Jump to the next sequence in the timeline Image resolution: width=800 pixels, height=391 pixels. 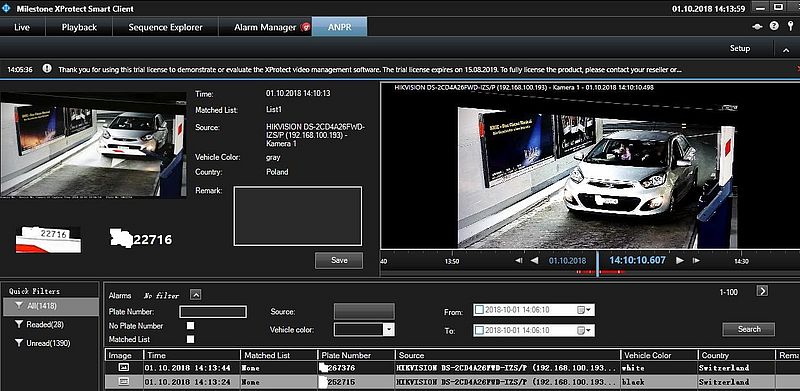coord(696,260)
